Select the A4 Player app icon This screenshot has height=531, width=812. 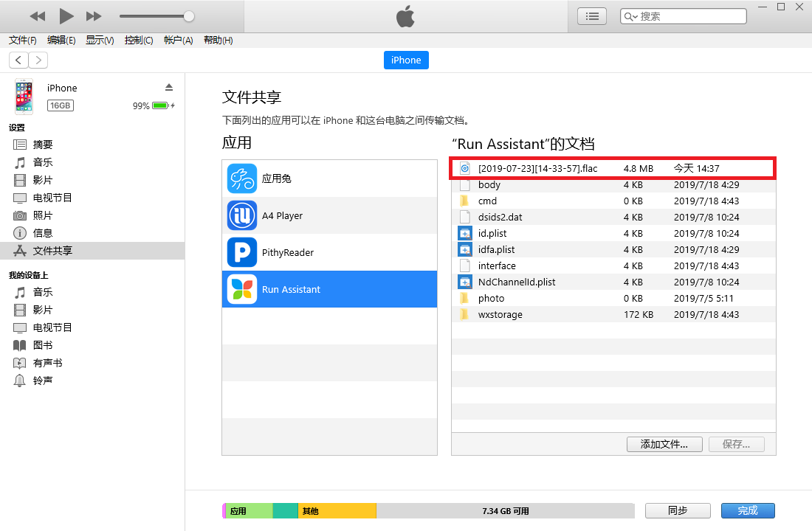click(x=242, y=215)
